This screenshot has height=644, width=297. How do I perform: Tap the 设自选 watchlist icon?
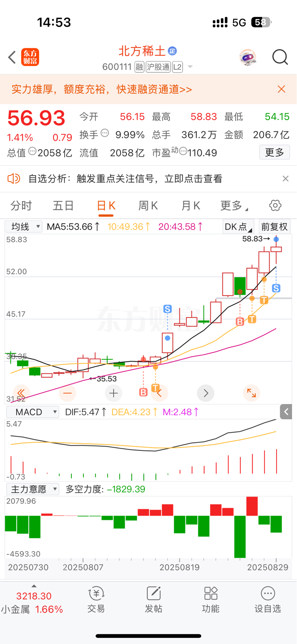(268, 600)
